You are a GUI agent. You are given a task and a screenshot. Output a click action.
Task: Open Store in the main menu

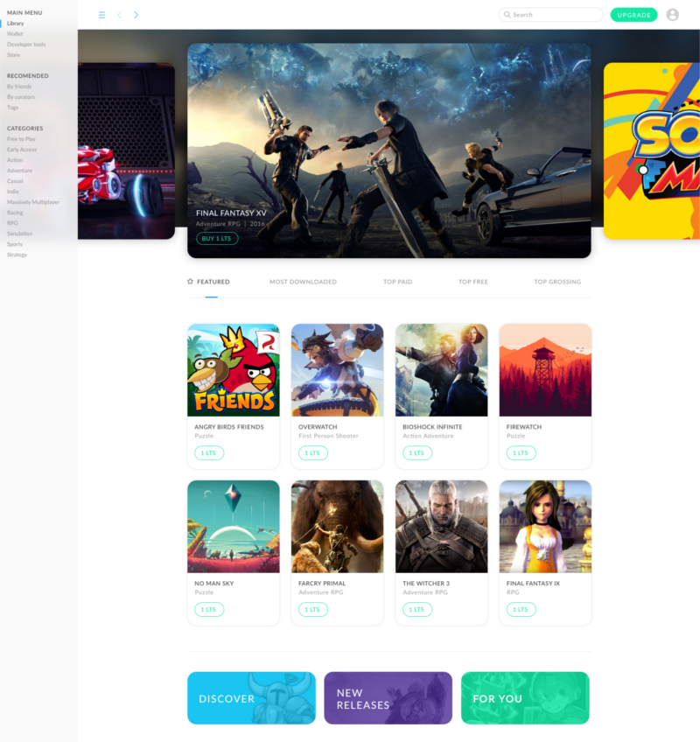point(13,55)
